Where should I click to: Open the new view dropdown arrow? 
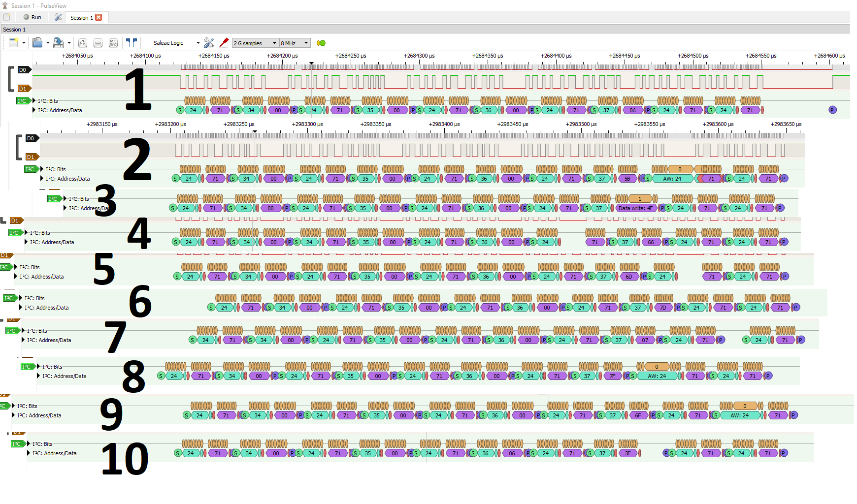coord(23,43)
